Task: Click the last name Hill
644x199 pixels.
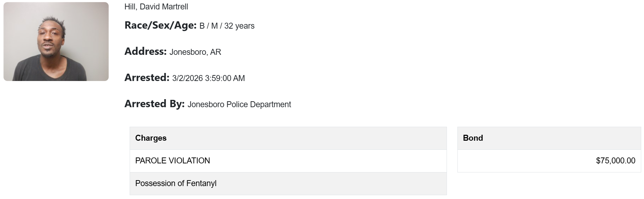Action: 130,7
